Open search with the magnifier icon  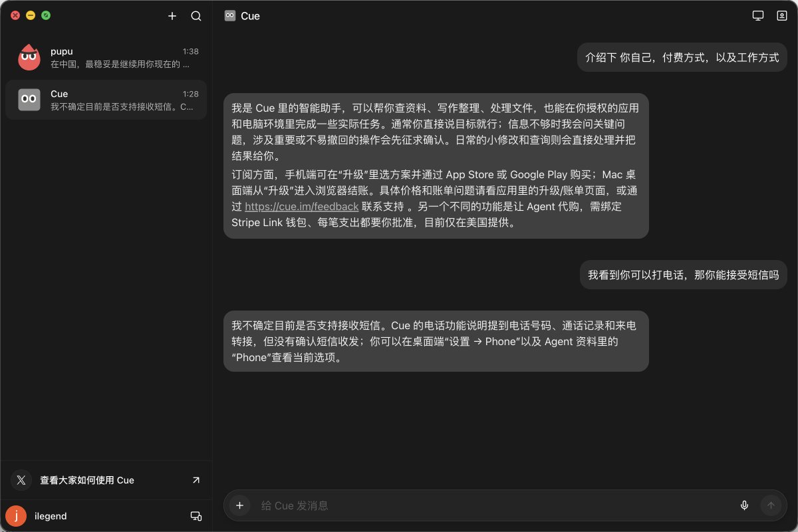(x=196, y=16)
